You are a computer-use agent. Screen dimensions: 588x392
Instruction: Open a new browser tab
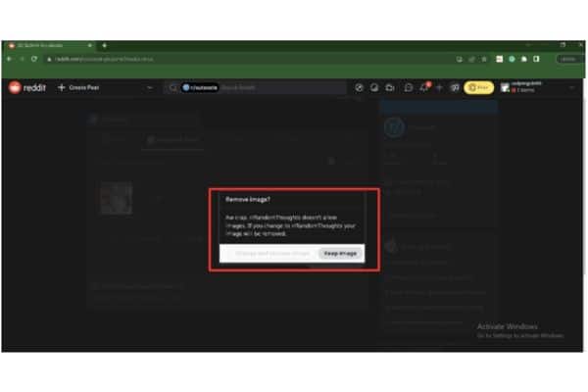pos(104,45)
